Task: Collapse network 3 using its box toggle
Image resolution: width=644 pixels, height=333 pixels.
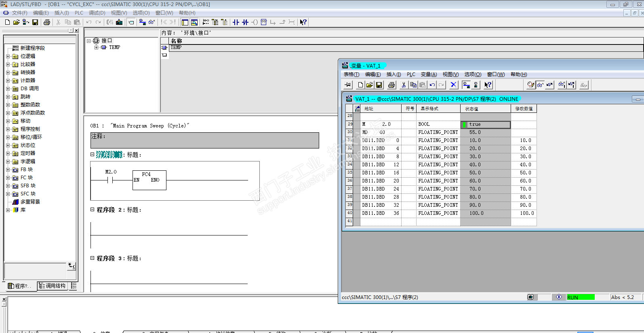Action: (x=92, y=258)
